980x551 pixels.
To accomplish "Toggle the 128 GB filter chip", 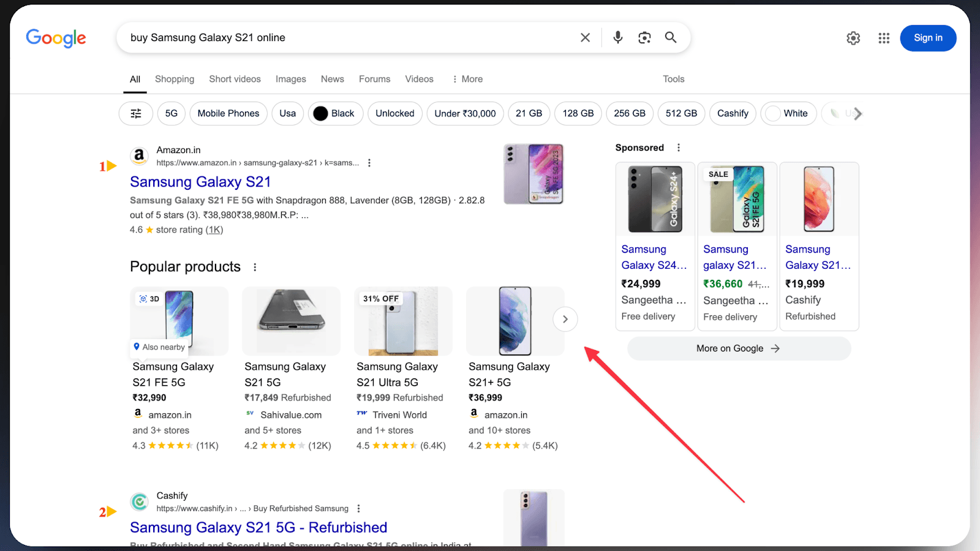I will (x=578, y=113).
